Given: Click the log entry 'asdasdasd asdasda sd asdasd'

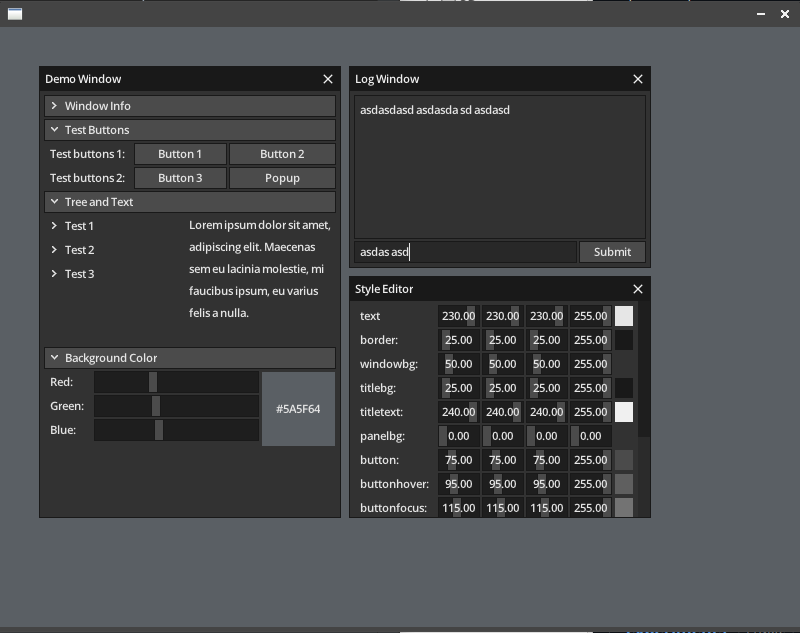Looking at the screenshot, I should (x=435, y=110).
